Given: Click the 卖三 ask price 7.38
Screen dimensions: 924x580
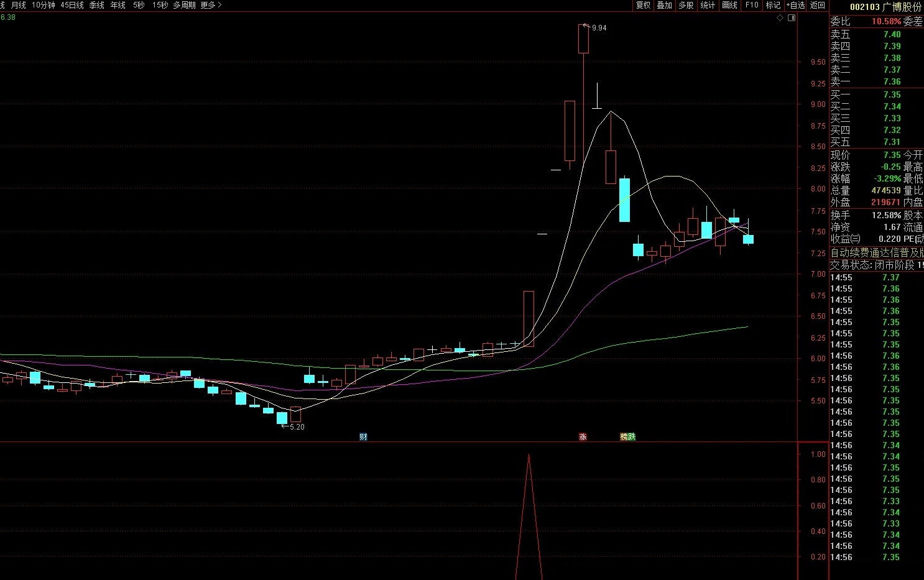Looking at the screenshot, I should pos(892,58).
